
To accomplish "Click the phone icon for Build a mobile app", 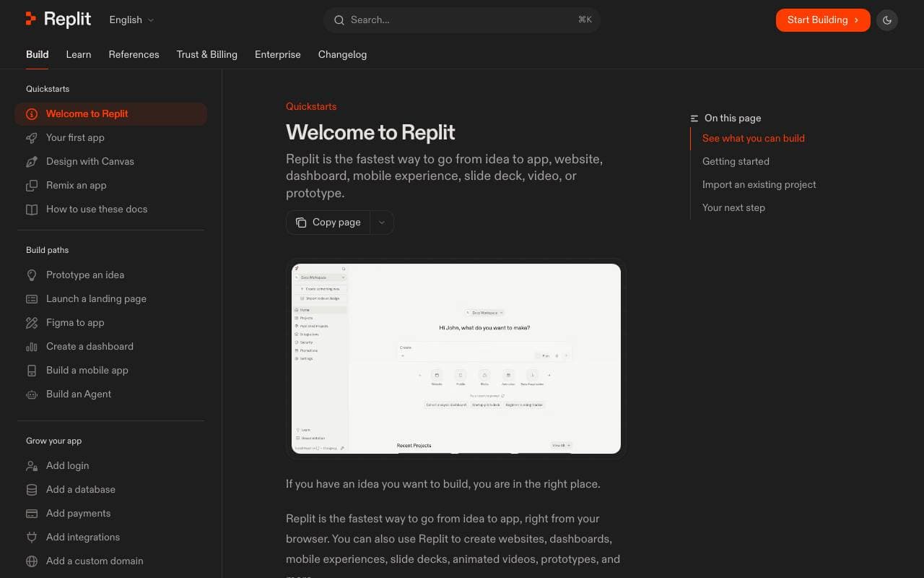I will click(32, 371).
